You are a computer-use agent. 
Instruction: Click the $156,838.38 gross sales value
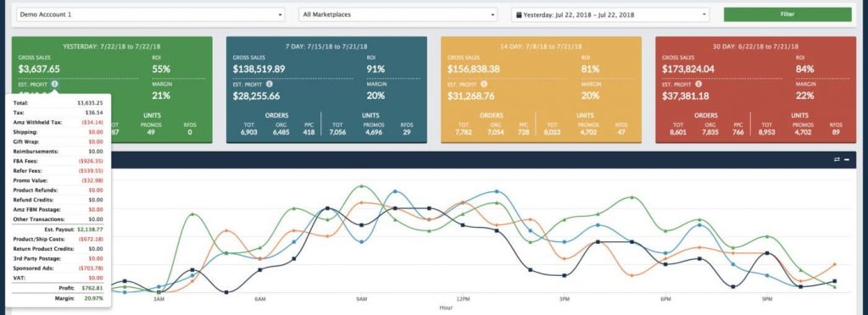[x=474, y=69]
